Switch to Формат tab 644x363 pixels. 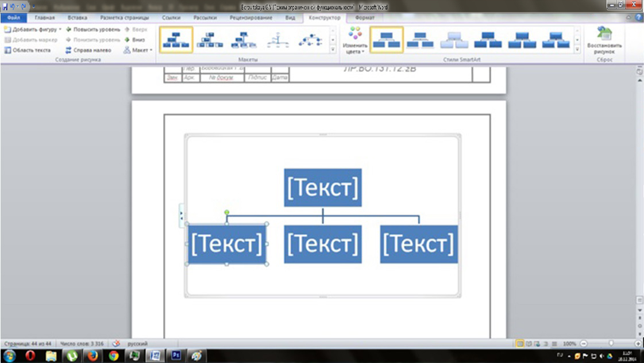pos(365,18)
